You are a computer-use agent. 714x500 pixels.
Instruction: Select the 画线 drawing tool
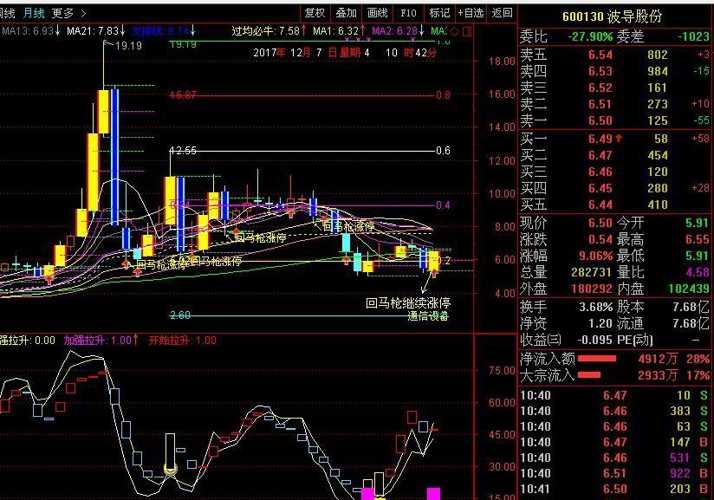click(377, 13)
